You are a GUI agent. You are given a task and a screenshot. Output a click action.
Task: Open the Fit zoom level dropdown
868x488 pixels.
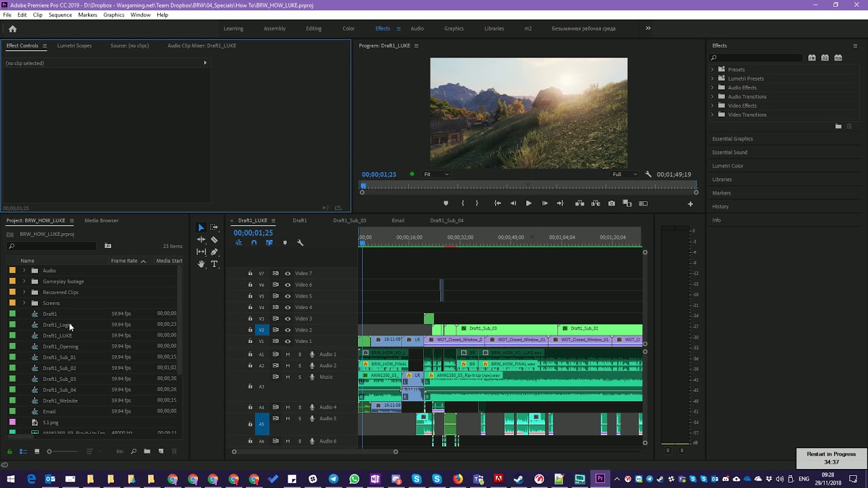[436, 174]
